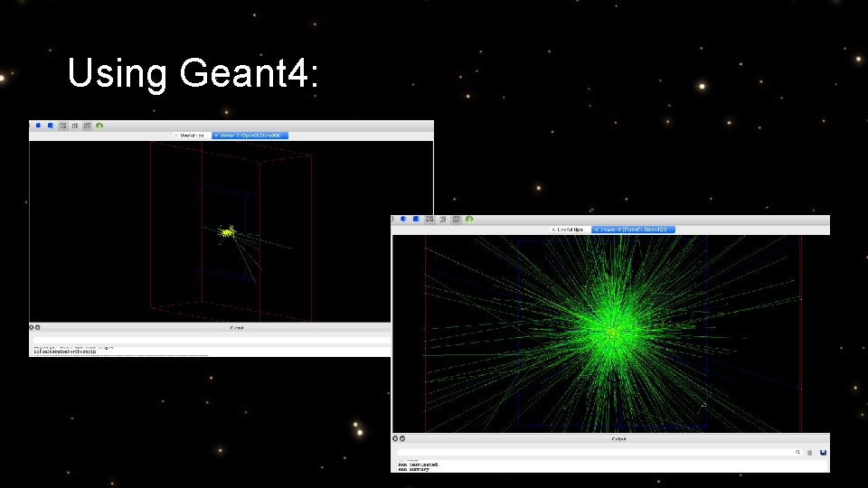The image size is (868, 488).
Task: Select highlighted wireframe icon in right window toolbar
Action: click(429, 219)
